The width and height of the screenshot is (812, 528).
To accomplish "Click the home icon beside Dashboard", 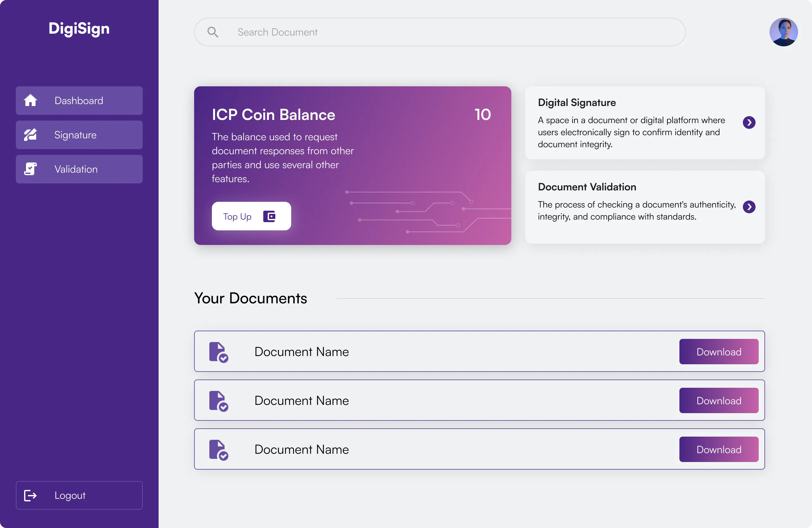I will pos(30,100).
